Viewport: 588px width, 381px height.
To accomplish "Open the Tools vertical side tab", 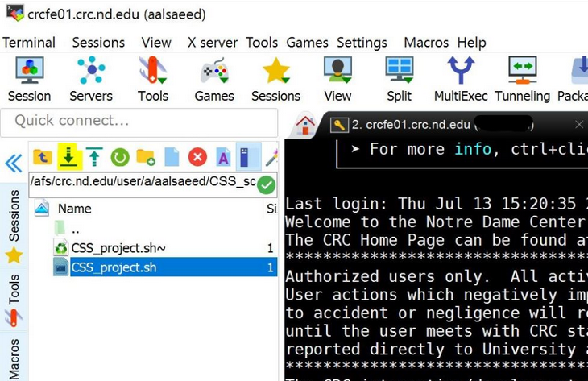I will (14, 300).
